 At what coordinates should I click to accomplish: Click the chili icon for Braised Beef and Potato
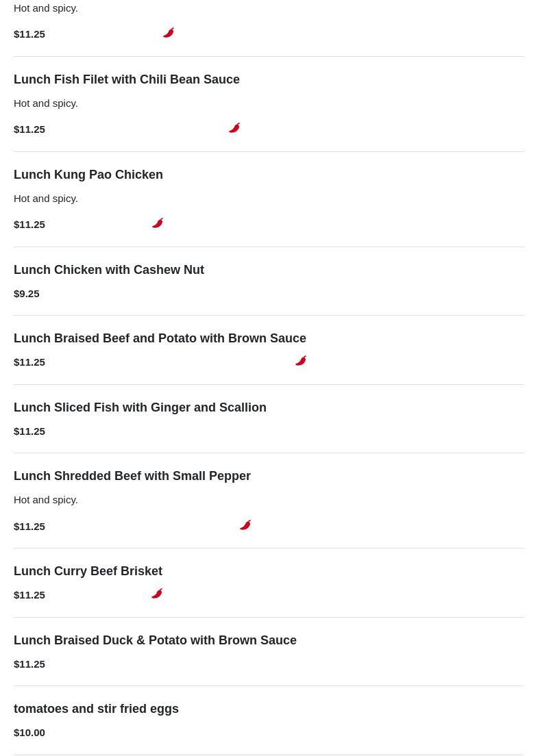[x=301, y=361]
